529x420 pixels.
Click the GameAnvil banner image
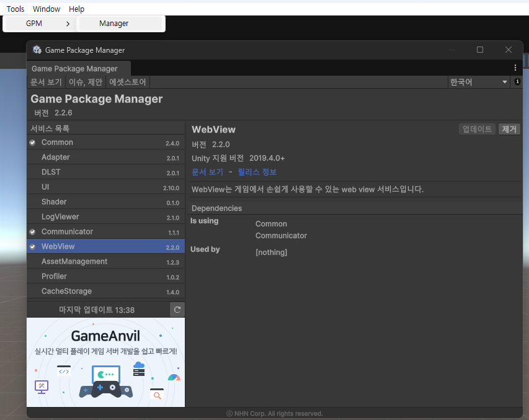[x=105, y=362]
